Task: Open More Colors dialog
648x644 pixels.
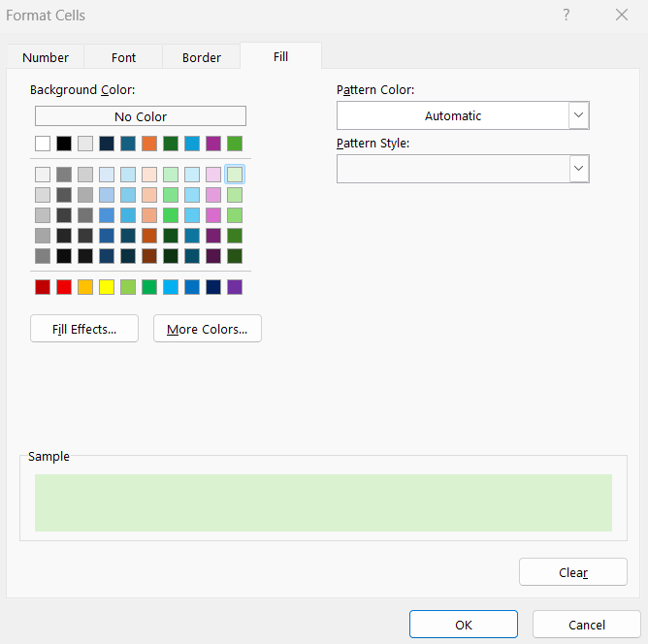Action: (x=207, y=329)
